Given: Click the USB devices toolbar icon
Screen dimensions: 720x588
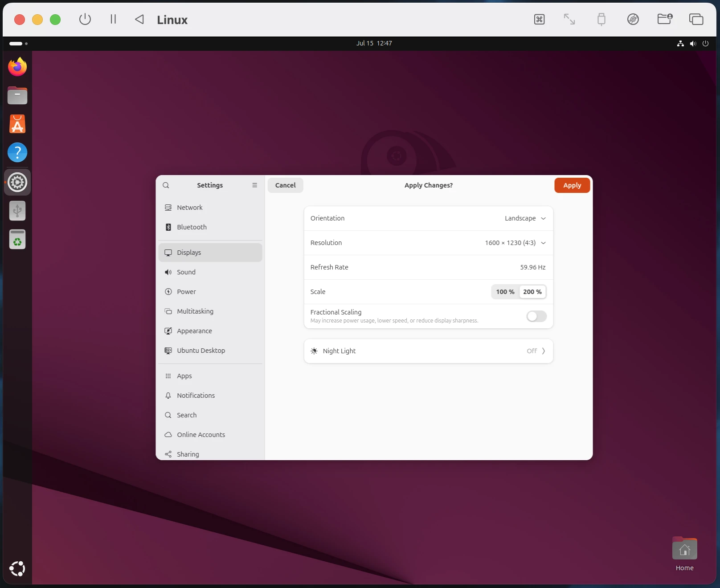Looking at the screenshot, I should (x=601, y=19).
